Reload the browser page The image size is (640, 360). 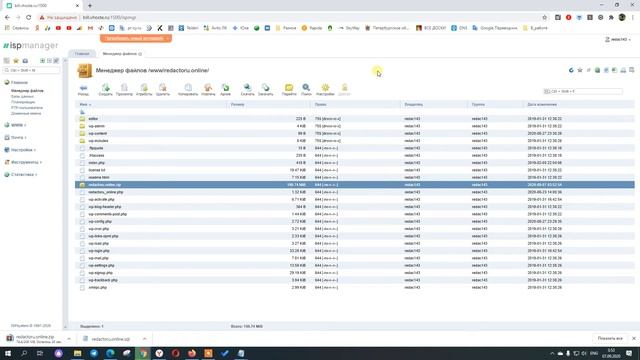(29, 18)
